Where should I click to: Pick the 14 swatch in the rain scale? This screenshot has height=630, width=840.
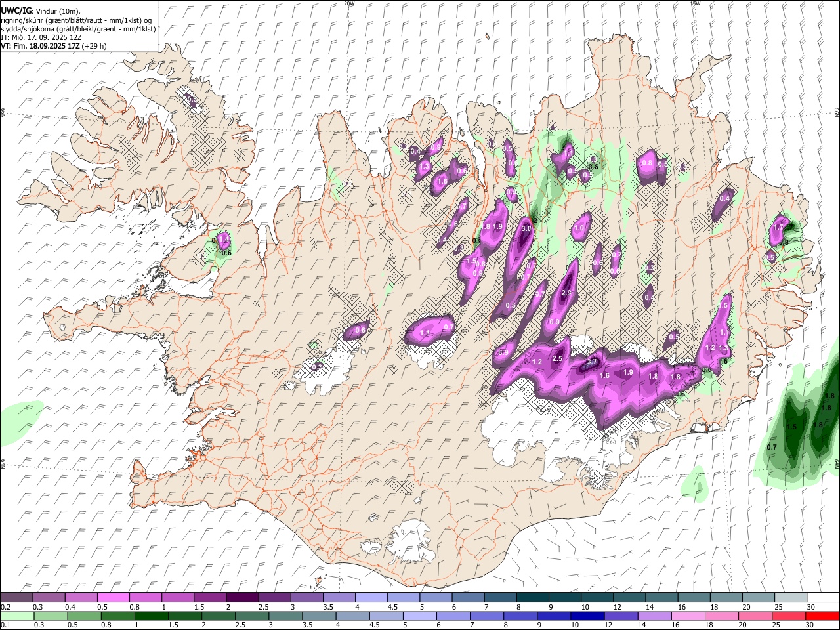click(654, 616)
